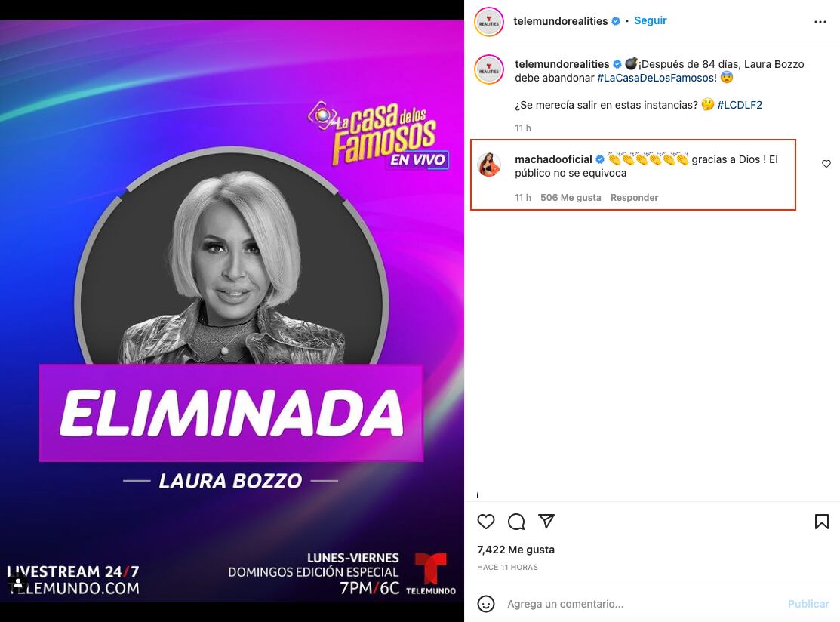This screenshot has width=840, height=622.
Task: Like the post with heart icon
Action: coord(486,522)
